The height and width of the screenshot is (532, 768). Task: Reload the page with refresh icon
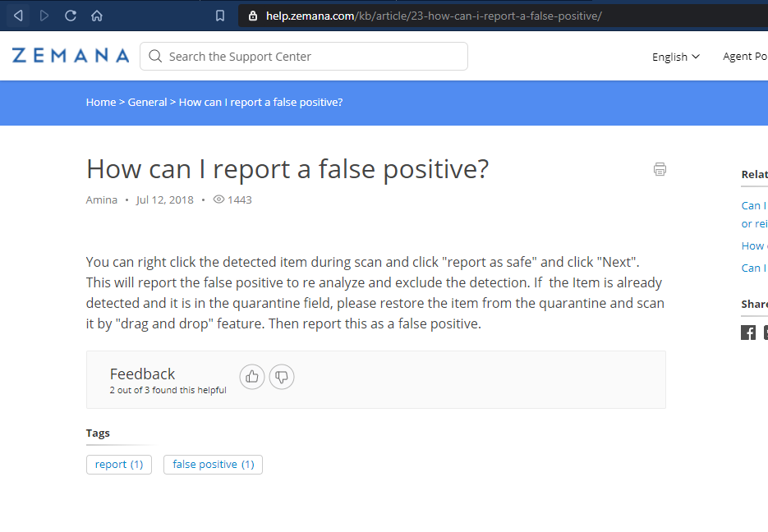click(x=71, y=16)
